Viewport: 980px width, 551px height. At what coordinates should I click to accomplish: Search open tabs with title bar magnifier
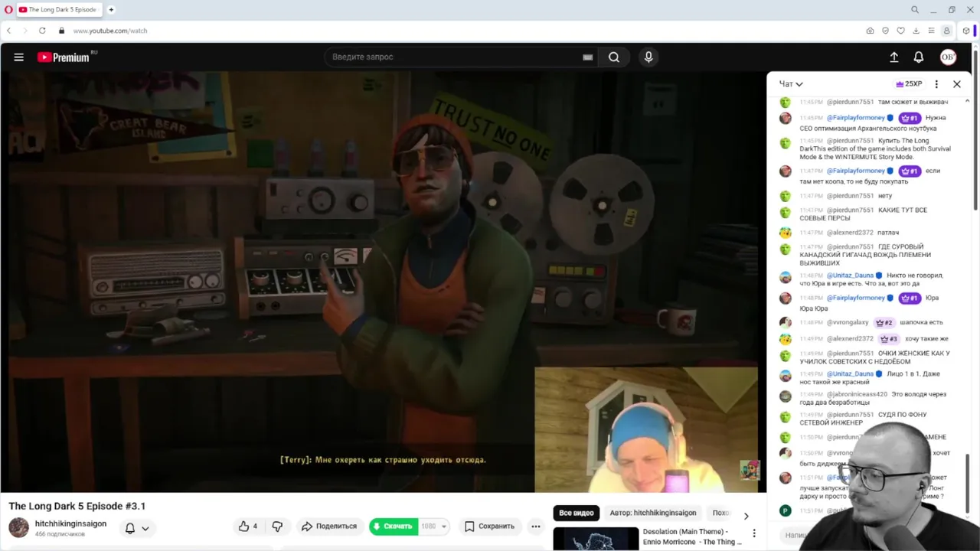[914, 9]
